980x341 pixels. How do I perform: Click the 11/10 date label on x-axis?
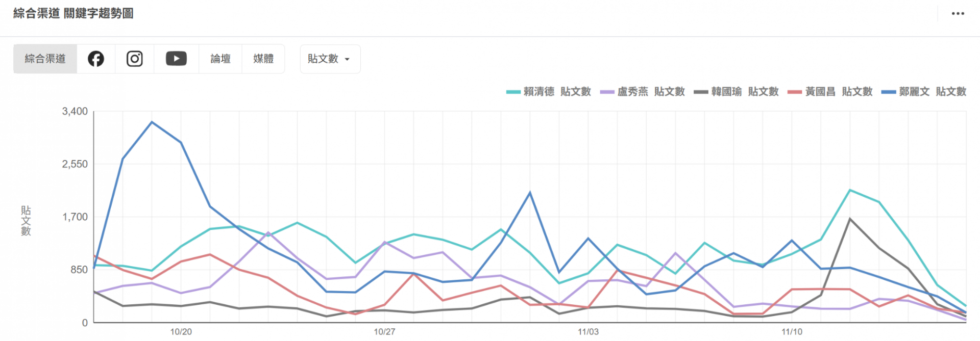(x=792, y=332)
